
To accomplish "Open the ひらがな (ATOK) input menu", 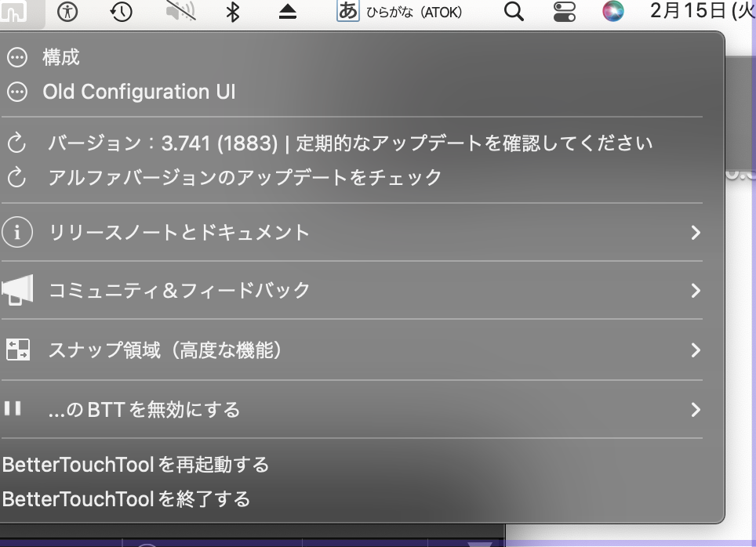I will 399,12.
